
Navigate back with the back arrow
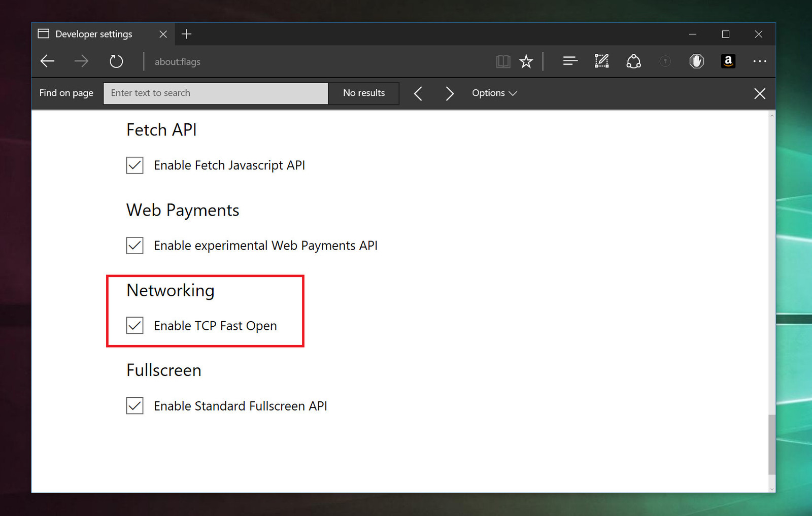[x=47, y=61]
